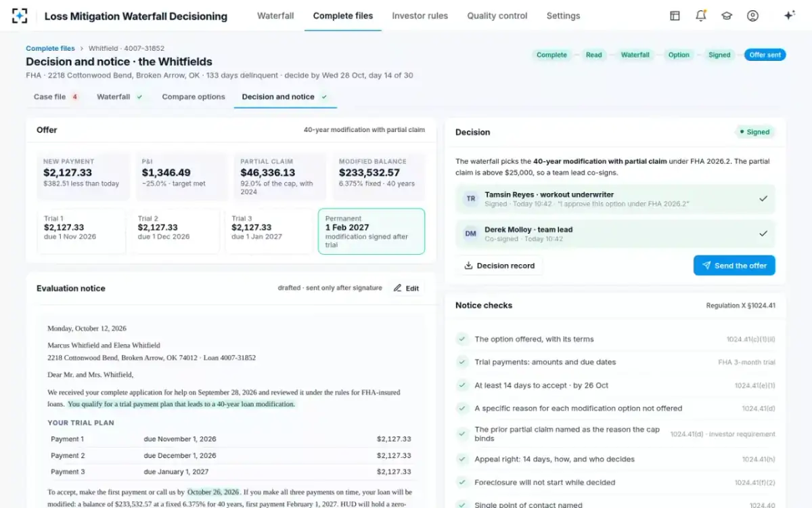
Task: Select the Trial 3 payment card
Action: coord(269,231)
